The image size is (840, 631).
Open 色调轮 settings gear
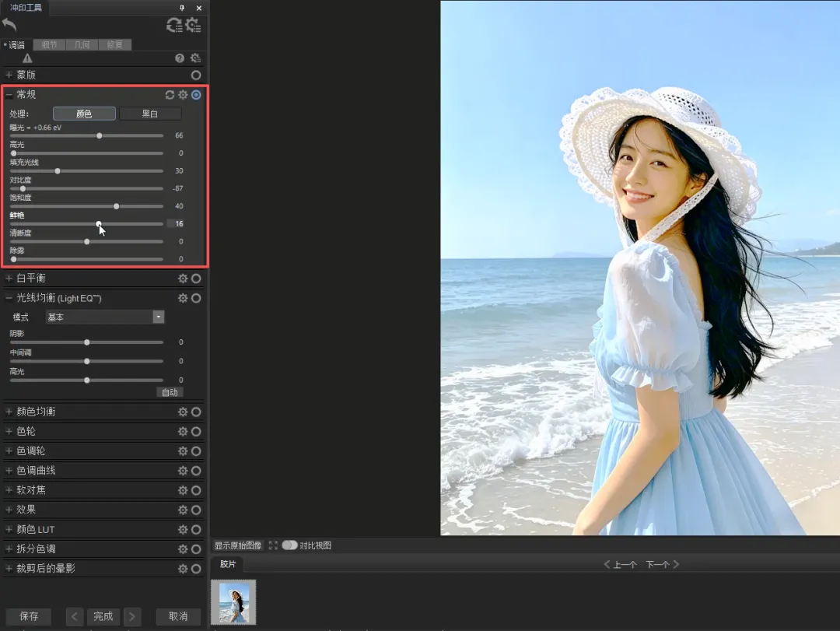183,450
